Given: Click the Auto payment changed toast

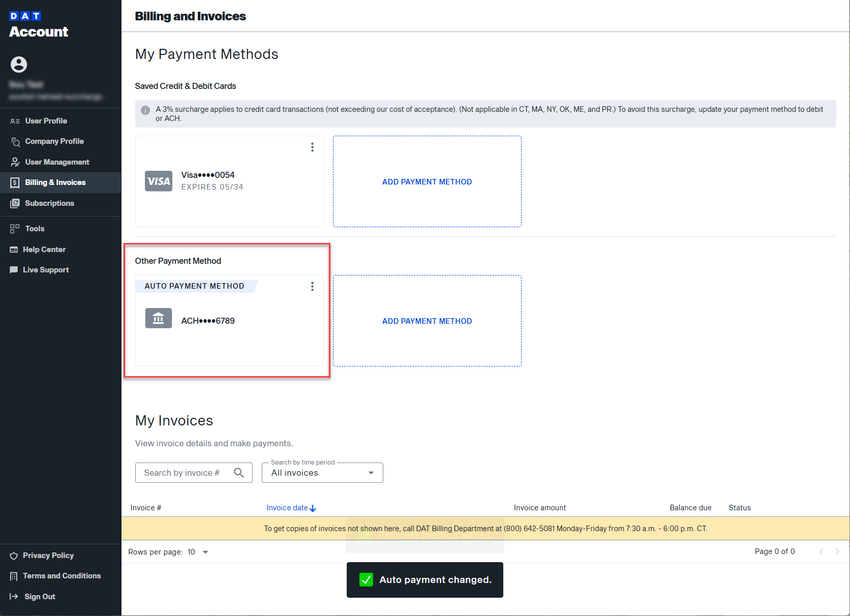Looking at the screenshot, I should click(x=425, y=580).
